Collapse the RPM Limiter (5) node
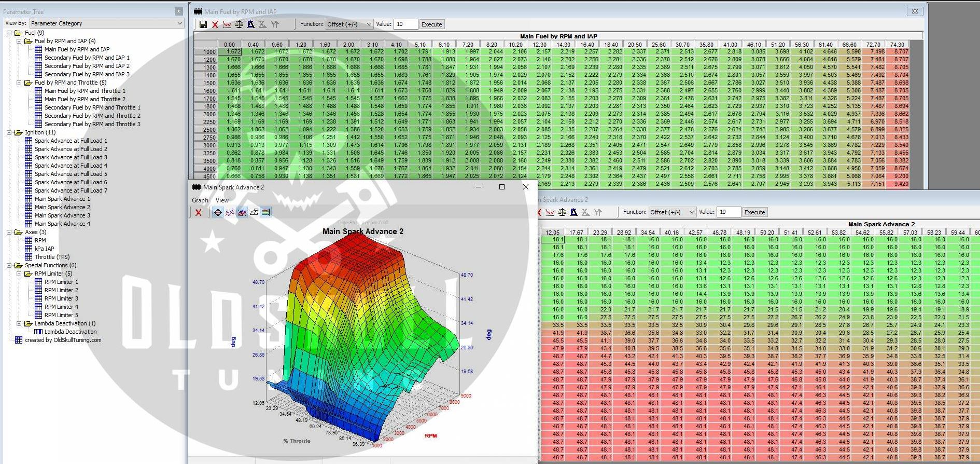980x464 pixels. [x=19, y=274]
